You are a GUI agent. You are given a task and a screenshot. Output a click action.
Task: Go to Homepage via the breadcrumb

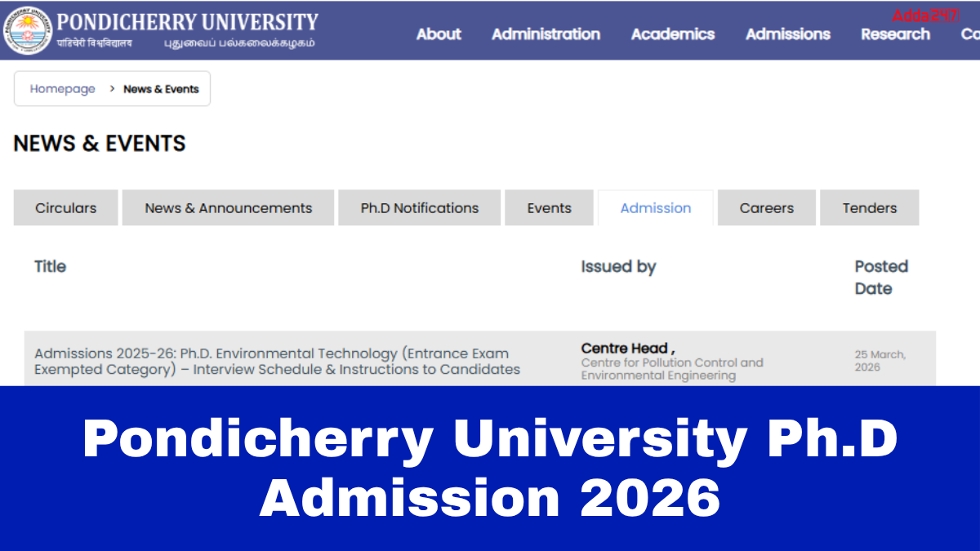63,89
